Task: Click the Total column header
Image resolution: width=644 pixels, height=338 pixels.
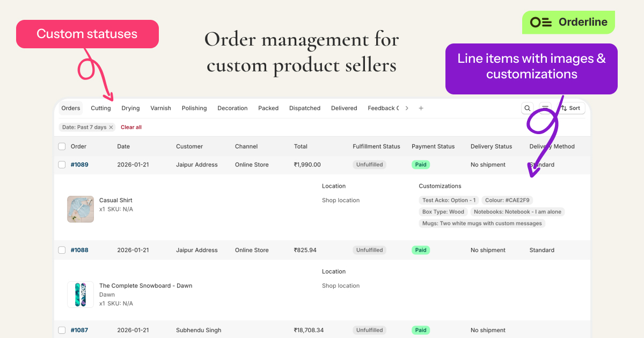Action: (301, 146)
